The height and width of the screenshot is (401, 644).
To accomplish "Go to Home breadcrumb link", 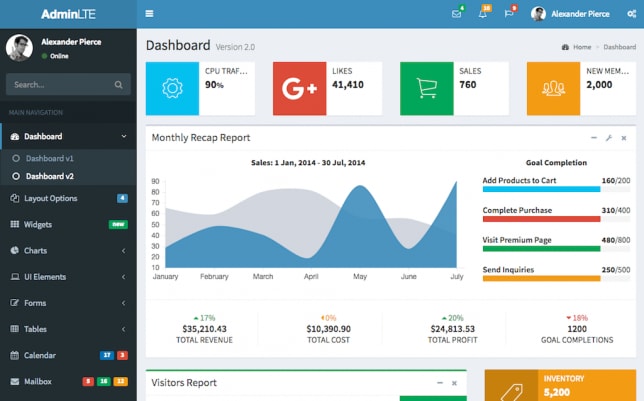I will (x=582, y=47).
